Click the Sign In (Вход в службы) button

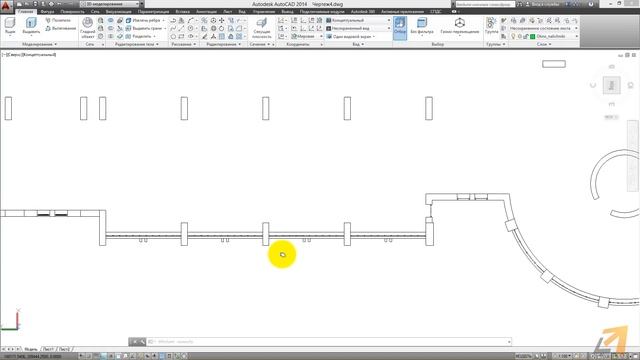pos(543,4)
